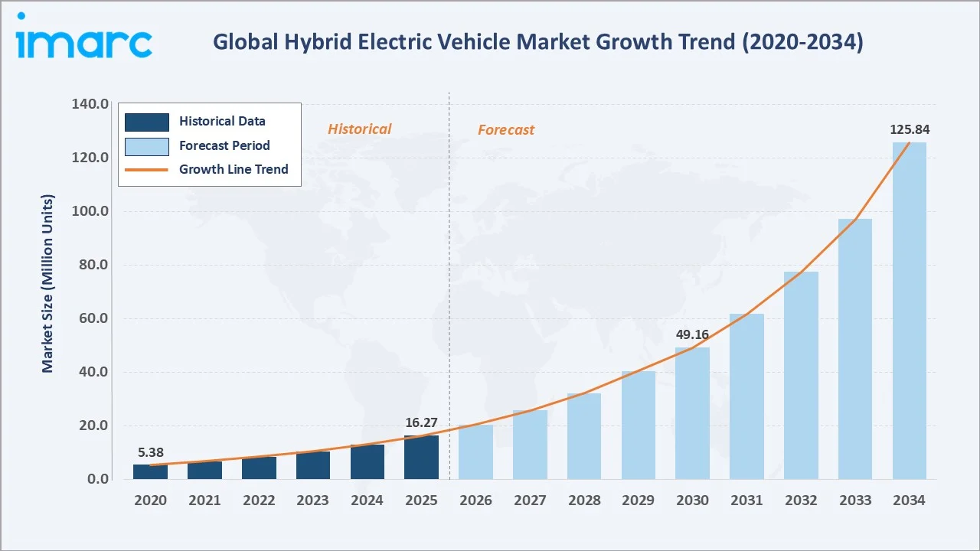Click the Growth Line Trend legend line

pos(146,170)
